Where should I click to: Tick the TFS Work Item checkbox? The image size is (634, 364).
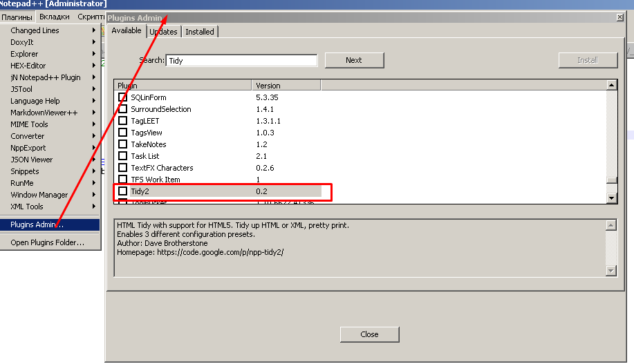tap(122, 180)
